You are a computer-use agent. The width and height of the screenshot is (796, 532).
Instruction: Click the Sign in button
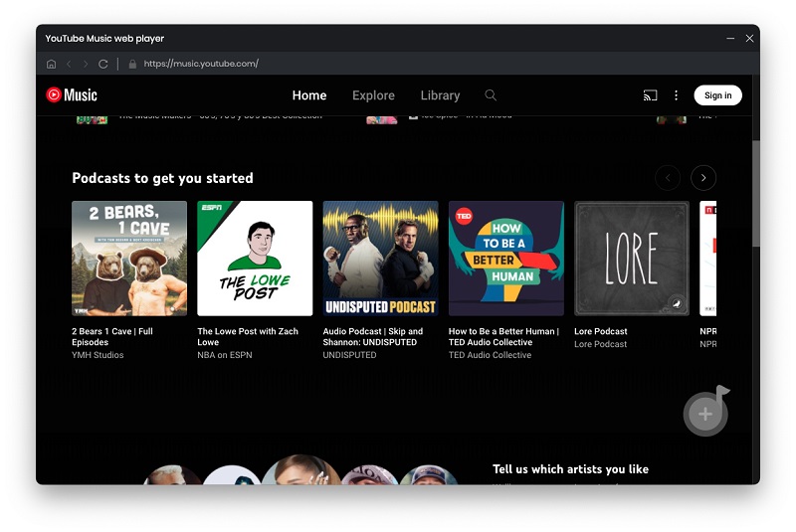click(717, 95)
